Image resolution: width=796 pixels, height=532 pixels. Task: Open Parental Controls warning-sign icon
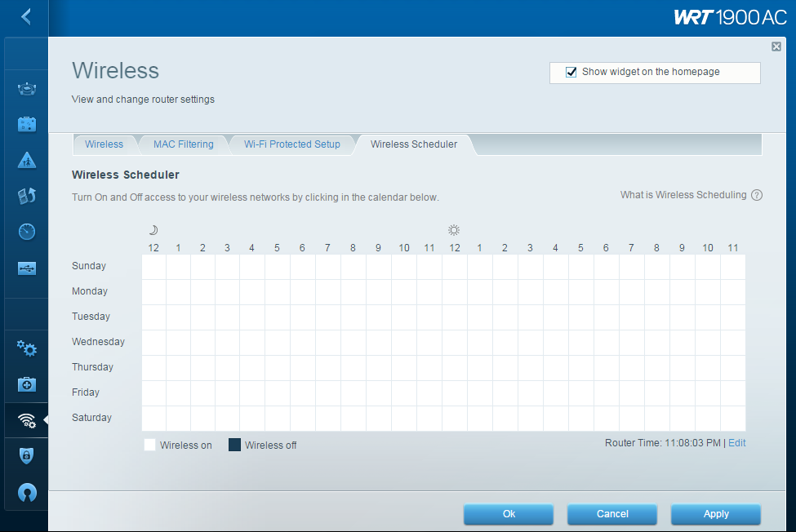[x=26, y=160]
